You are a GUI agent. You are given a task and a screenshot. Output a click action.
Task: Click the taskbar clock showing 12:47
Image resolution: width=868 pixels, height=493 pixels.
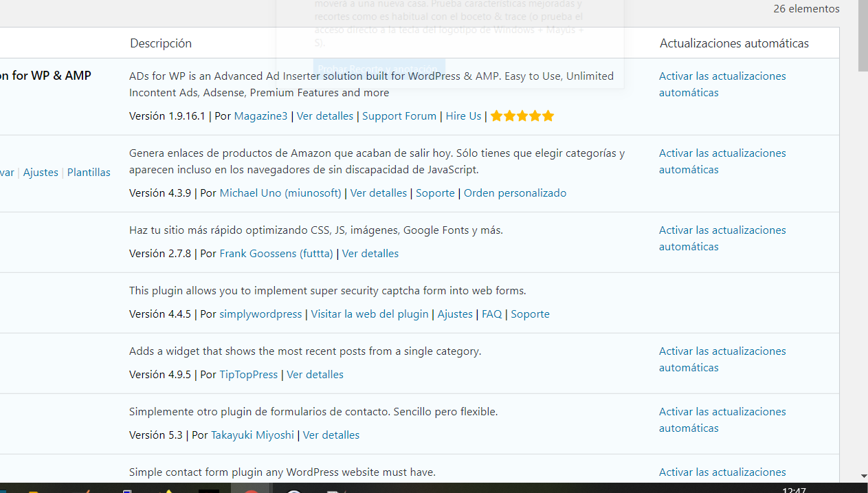(794, 490)
